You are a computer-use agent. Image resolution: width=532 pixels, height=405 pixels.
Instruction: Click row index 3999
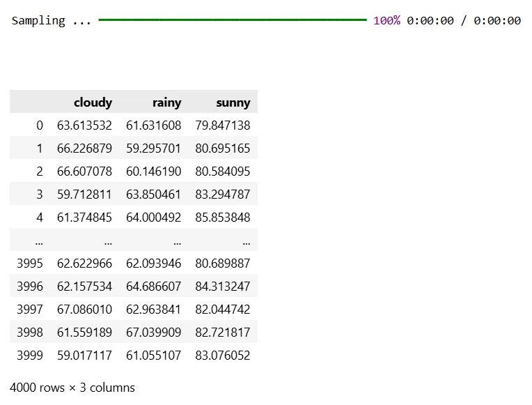coord(30,356)
